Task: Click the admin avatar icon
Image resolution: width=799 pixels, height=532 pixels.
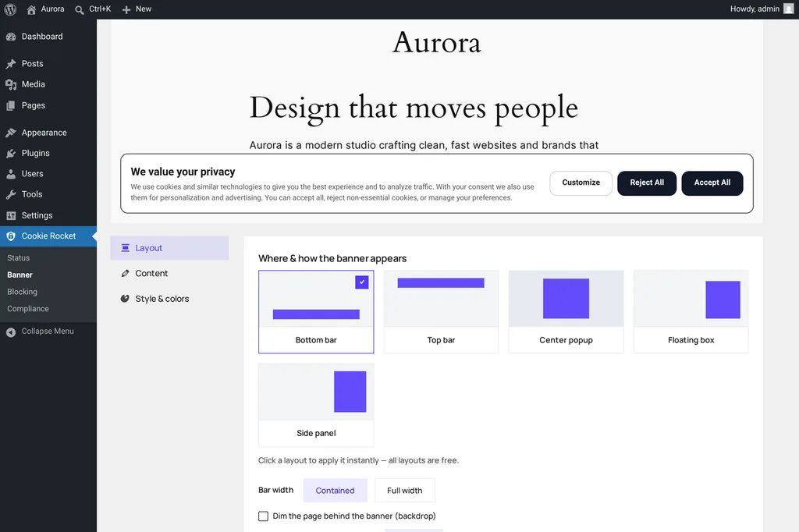Action: [788, 9]
